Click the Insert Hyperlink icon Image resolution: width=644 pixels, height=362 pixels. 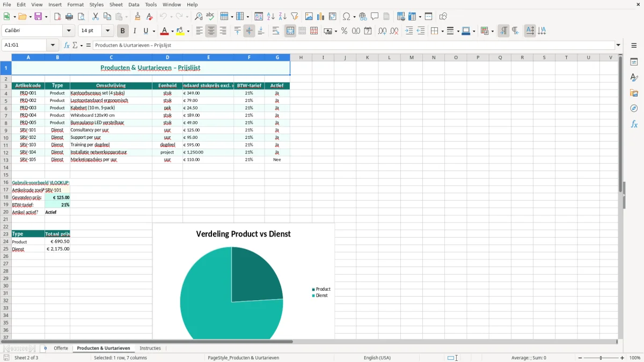[x=363, y=17]
